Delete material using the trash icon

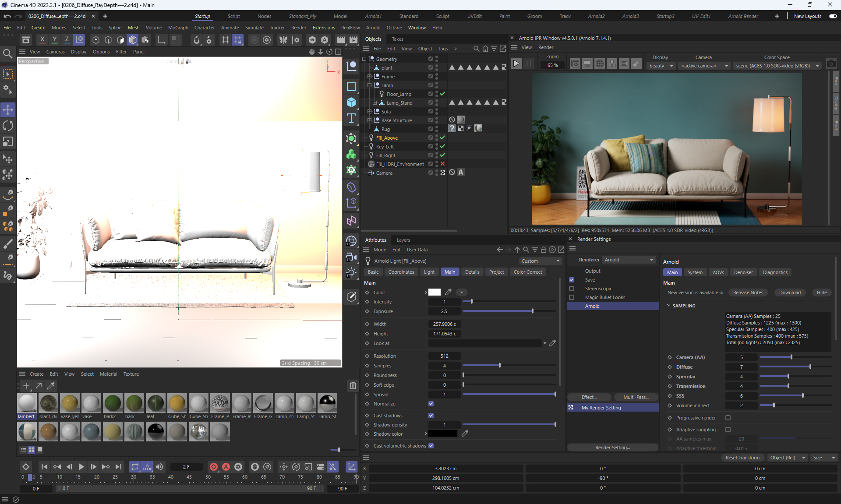point(353,385)
